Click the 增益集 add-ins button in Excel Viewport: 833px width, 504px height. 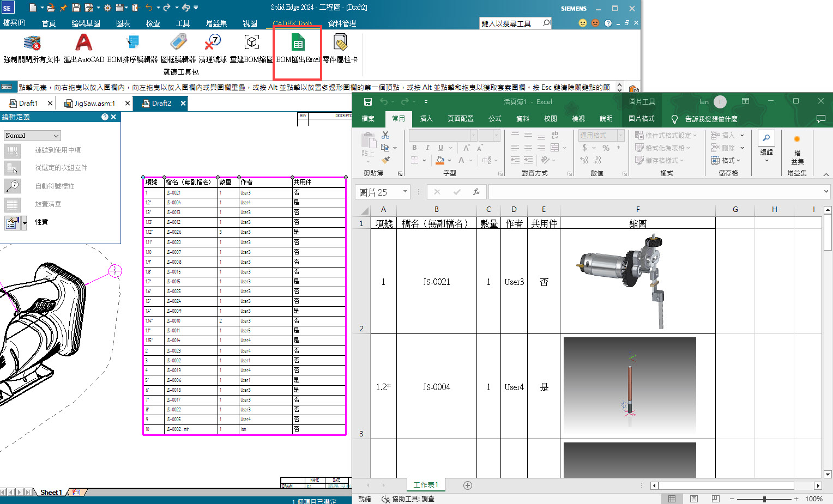pyautogui.click(x=797, y=150)
